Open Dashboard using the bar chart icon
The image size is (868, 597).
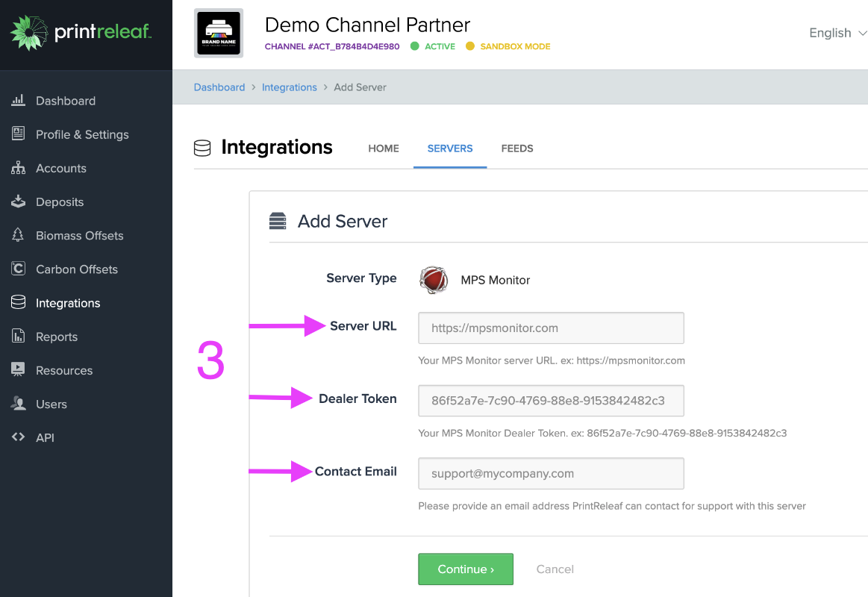tap(19, 101)
